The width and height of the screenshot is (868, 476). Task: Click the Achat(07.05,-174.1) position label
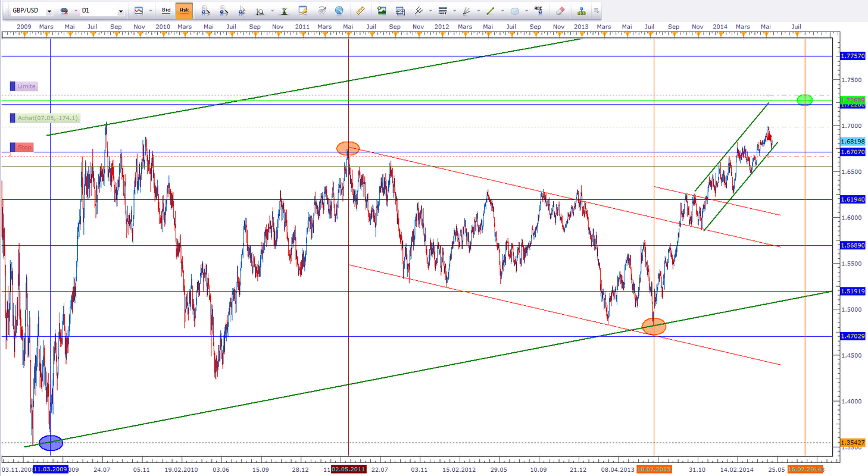coord(47,118)
